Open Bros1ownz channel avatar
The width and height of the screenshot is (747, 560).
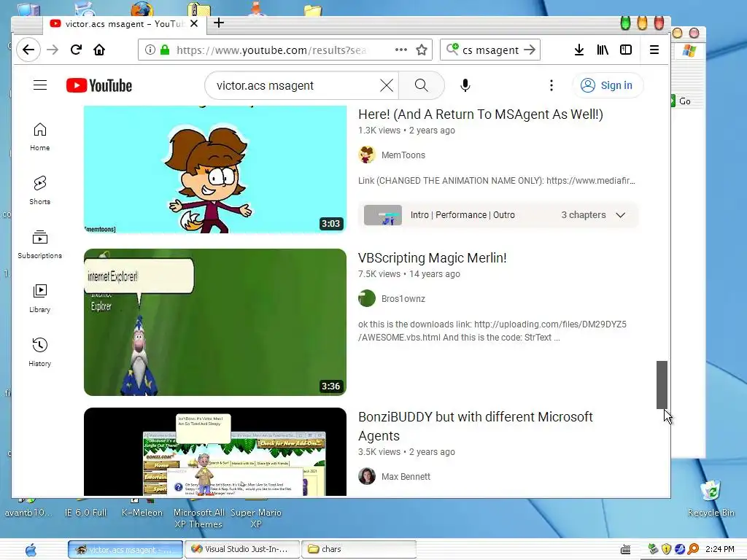(367, 298)
